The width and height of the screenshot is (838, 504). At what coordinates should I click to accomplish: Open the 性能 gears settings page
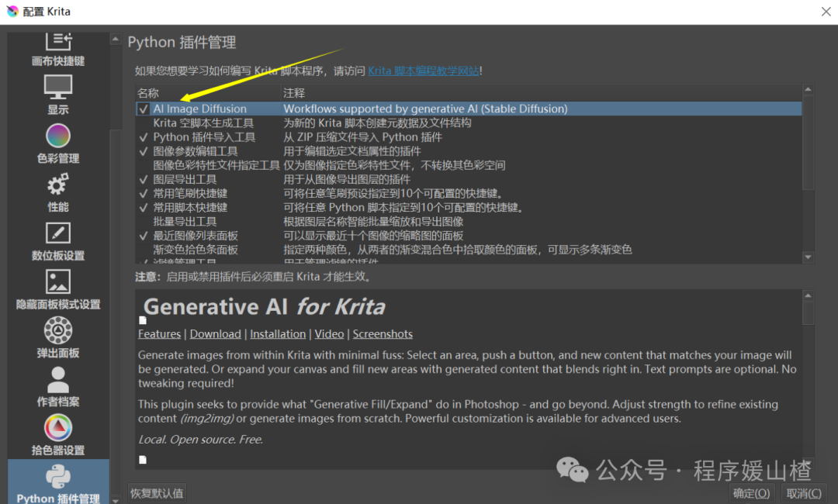(x=58, y=192)
